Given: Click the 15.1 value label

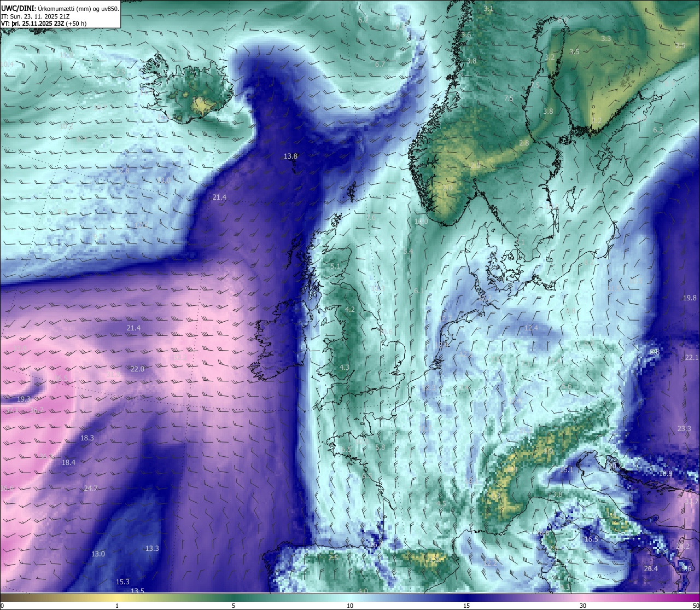Looking at the screenshot, I should (x=567, y=469).
